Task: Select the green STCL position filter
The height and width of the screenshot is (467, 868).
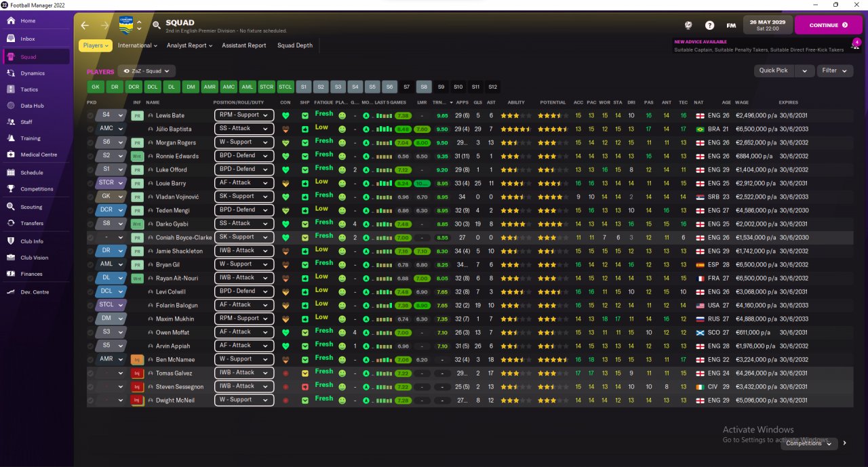Action: click(x=285, y=87)
